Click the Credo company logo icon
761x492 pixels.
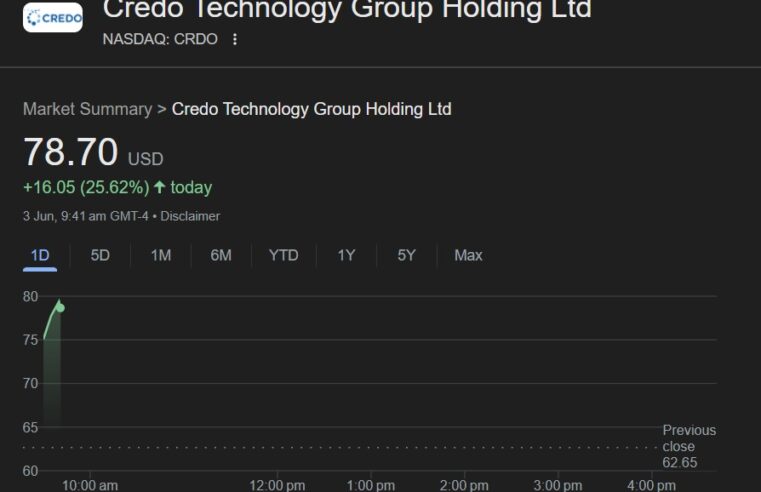coord(53,17)
